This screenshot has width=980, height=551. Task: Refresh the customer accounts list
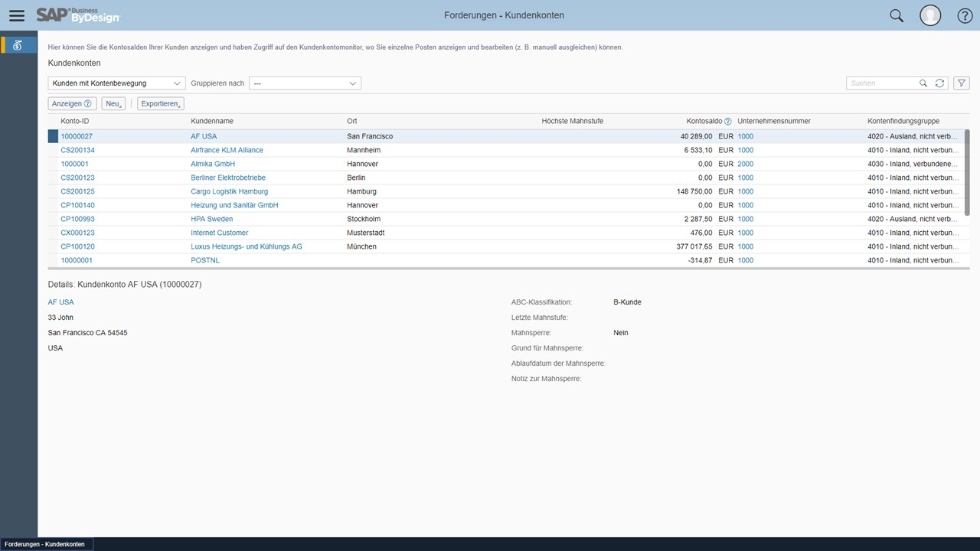click(940, 83)
